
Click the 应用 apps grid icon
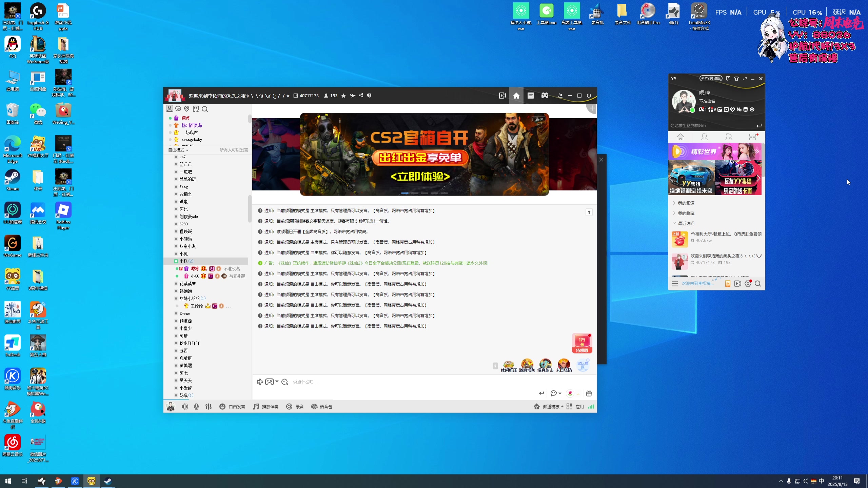pyautogui.click(x=569, y=407)
